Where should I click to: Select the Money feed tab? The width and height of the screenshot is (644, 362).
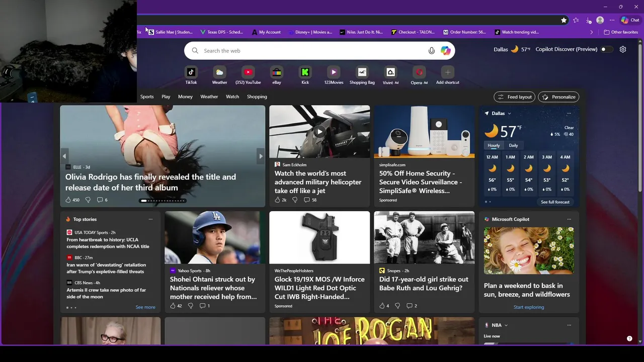click(185, 97)
